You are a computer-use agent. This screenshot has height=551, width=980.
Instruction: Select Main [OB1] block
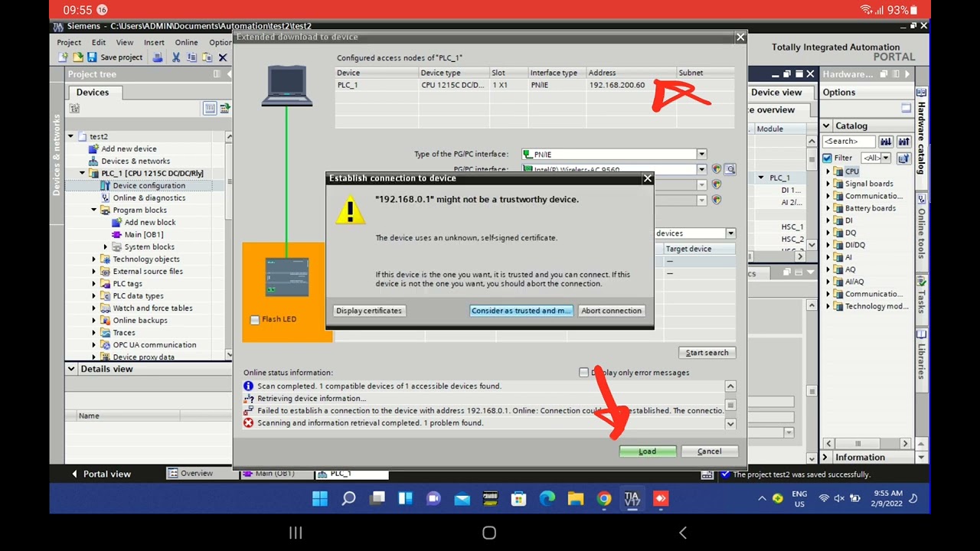pos(143,234)
